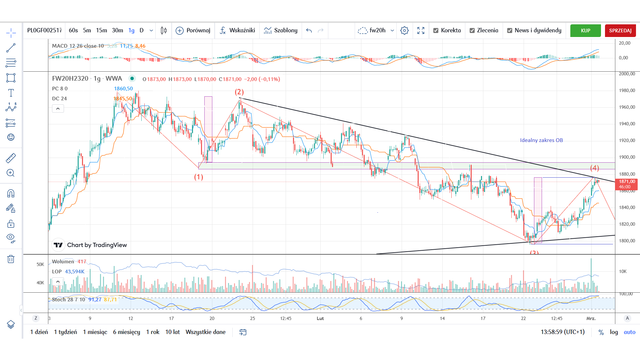640x360 pixels.
Task: Click the Stoch 28 7 10 legend
Action: point(68,300)
